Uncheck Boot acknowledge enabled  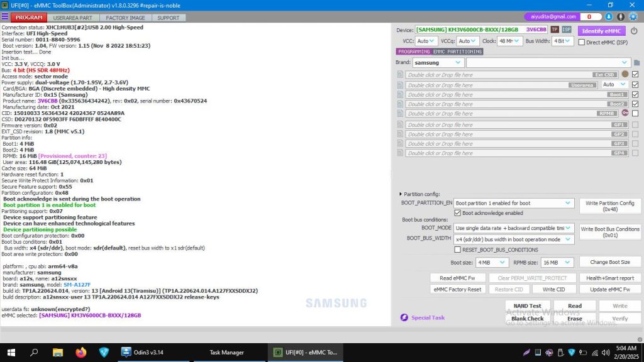(457, 212)
